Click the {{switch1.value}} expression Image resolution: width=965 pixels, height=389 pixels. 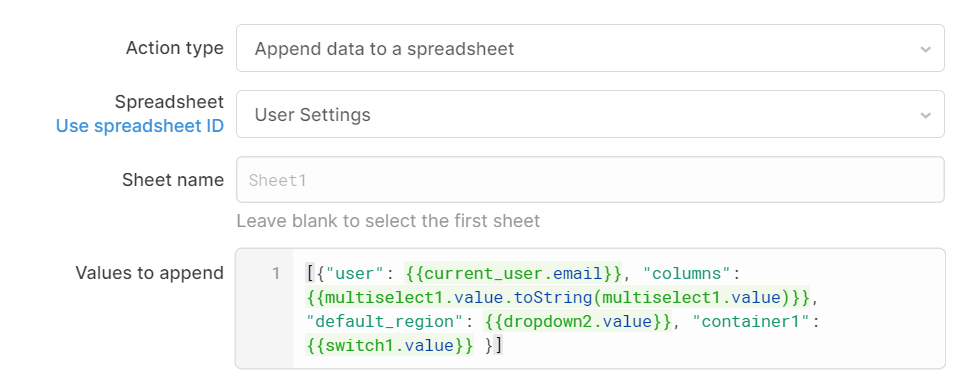point(390,345)
